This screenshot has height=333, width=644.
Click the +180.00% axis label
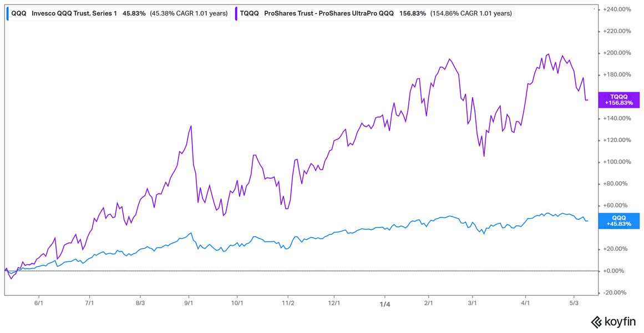click(x=617, y=75)
